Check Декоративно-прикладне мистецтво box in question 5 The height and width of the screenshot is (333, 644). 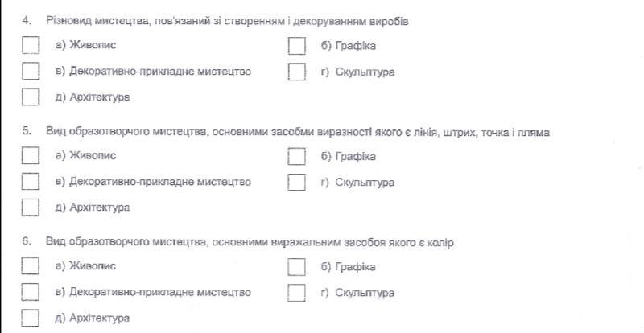pos(31,182)
